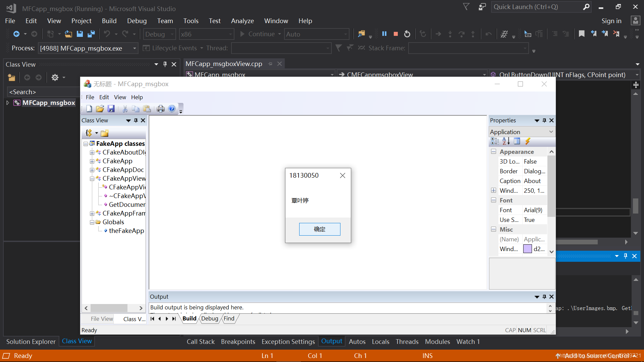The width and height of the screenshot is (644, 362).
Task: Click the Restart debugging icon
Action: tap(407, 34)
